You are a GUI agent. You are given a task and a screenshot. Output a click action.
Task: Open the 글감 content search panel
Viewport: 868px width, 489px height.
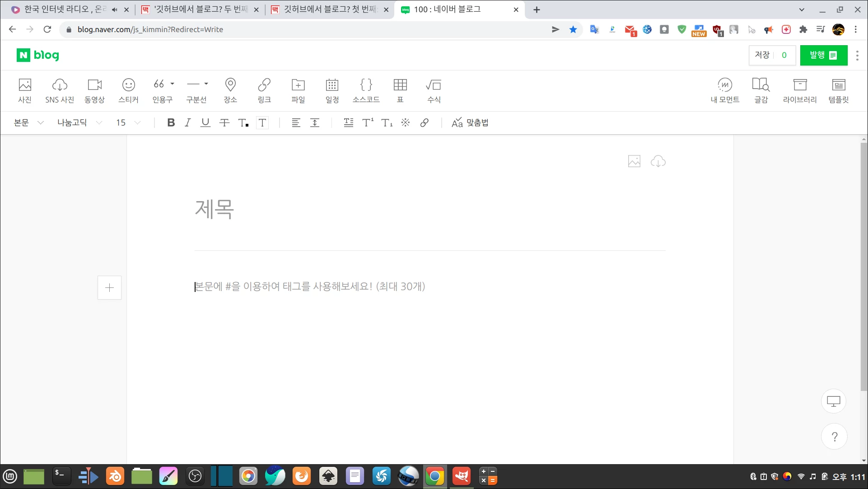pos(761,90)
